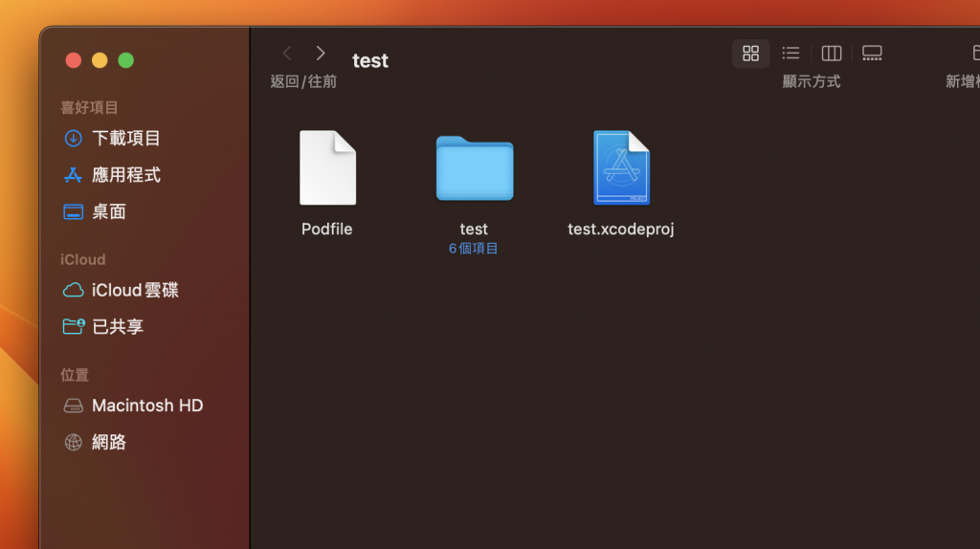Click the desktop monitor icon

(x=73, y=211)
